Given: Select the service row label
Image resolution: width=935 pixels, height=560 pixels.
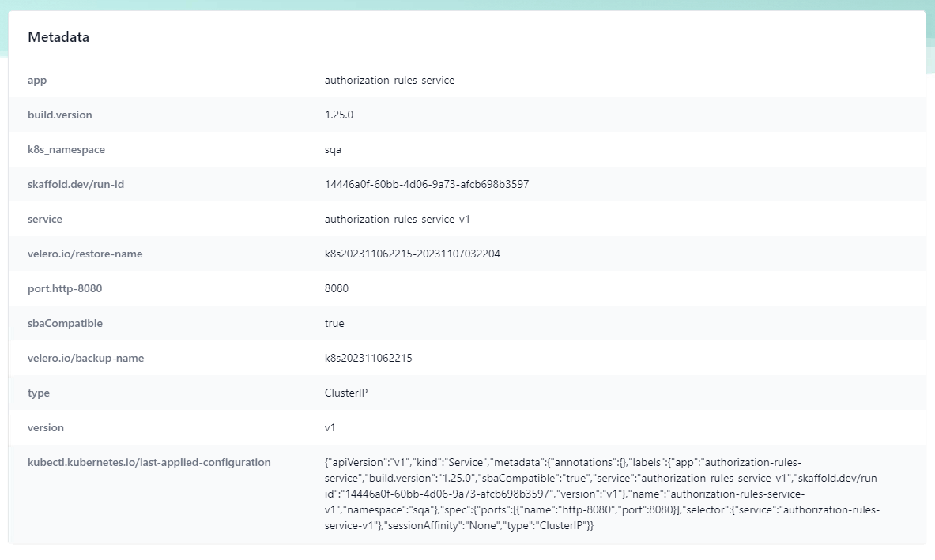Looking at the screenshot, I should (x=45, y=219).
